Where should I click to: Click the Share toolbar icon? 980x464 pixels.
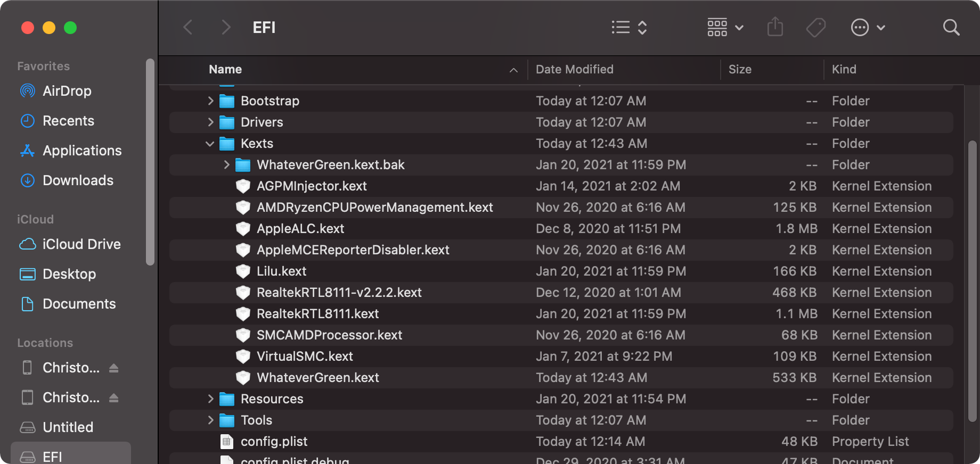click(775, 27)
